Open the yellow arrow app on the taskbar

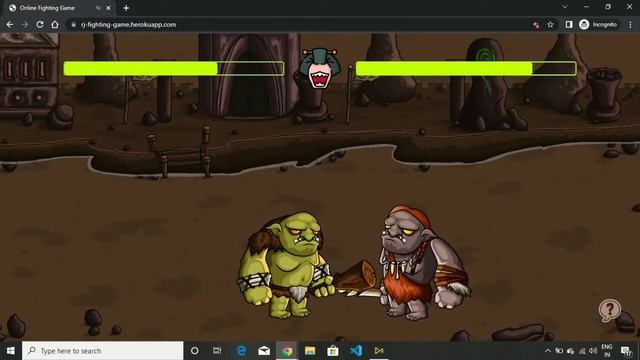point(379,351)
